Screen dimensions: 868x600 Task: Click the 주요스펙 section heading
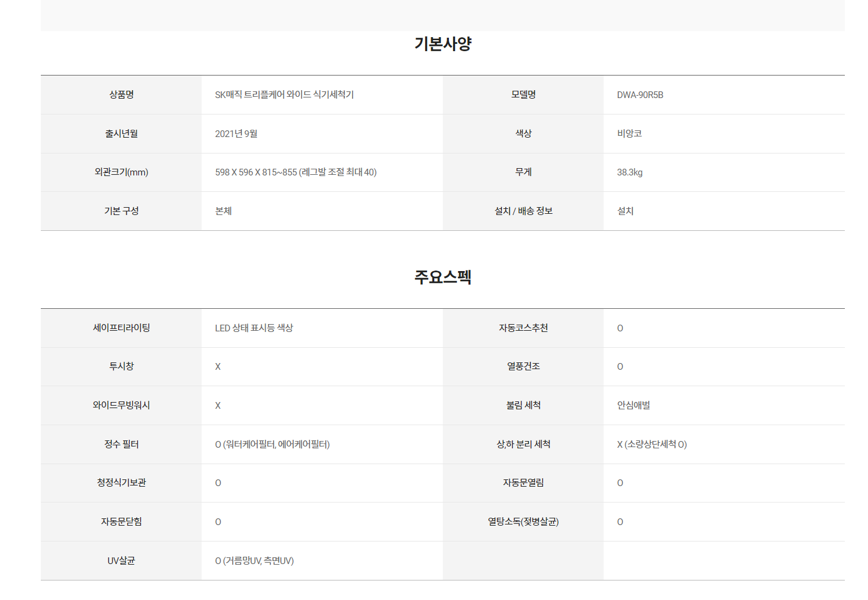[x=443, y=277]
